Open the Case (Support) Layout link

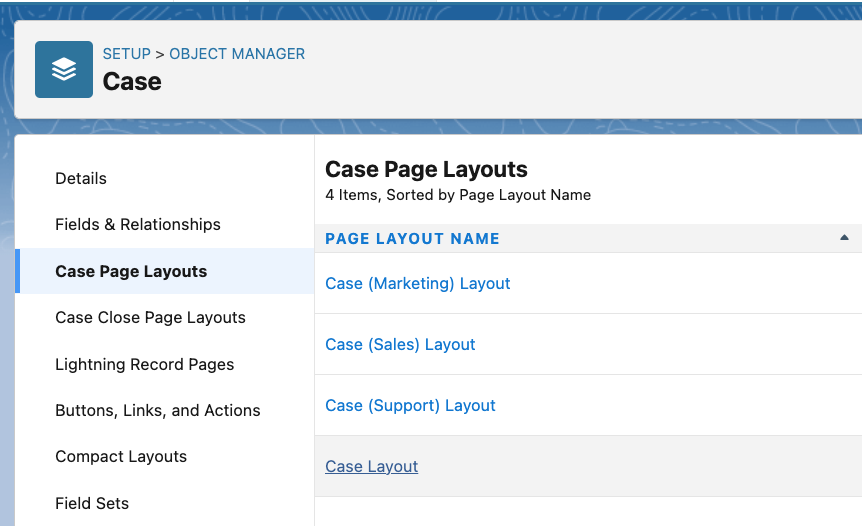click(x=410, y=405)
